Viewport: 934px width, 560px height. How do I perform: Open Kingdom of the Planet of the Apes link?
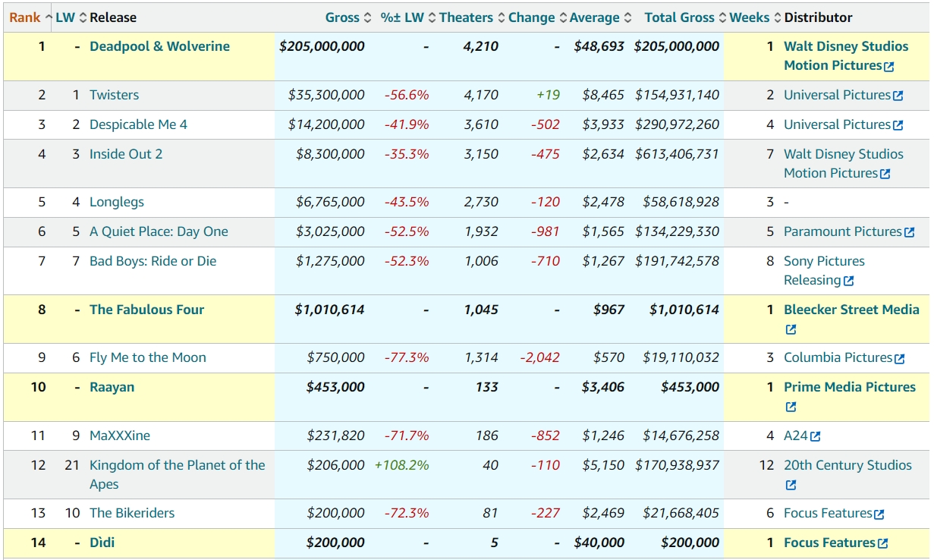[x=178, y=474]
